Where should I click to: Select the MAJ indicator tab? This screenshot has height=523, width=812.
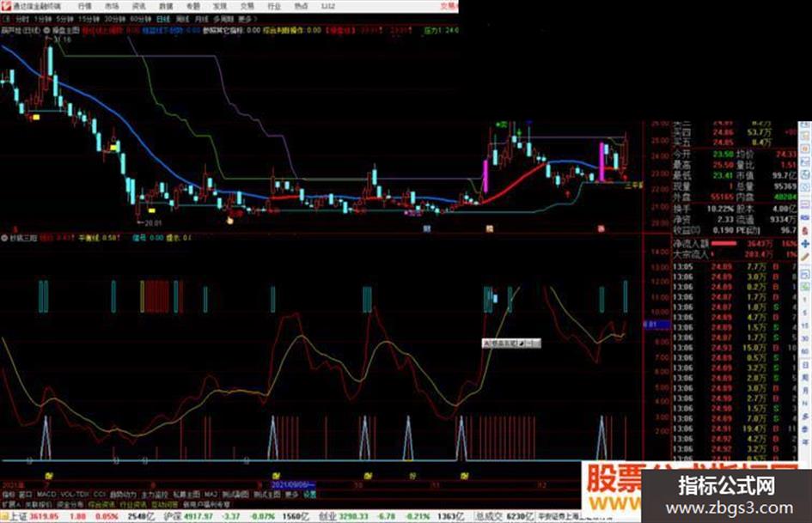pos(211,495)
